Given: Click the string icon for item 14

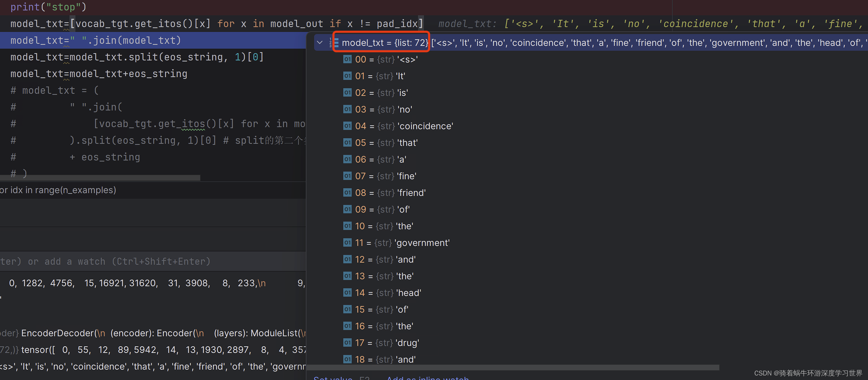Looking at the screenshot, I should point(347,292).
